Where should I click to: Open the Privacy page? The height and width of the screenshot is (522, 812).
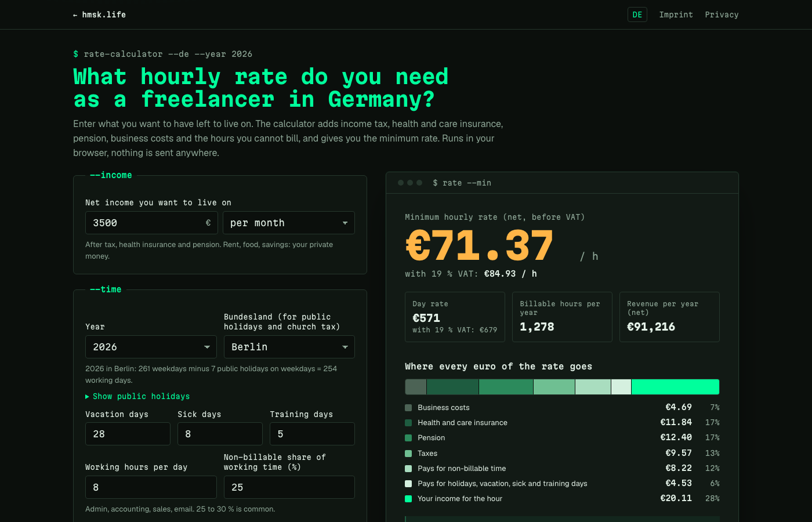(x=722, y=14)
